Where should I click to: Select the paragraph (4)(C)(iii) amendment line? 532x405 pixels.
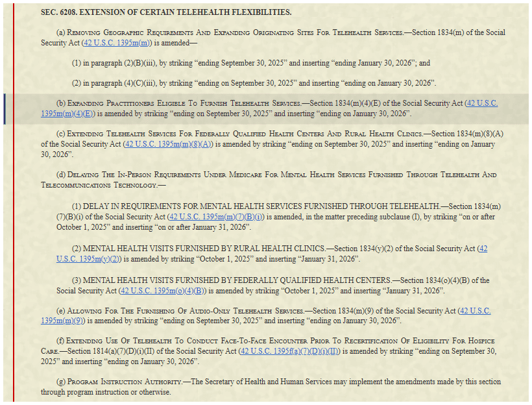pyautogui.click(x=253, y=83)
